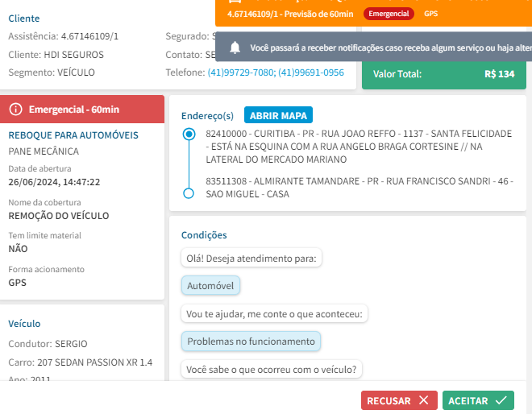
Task: Select the Almirante Tamandaré destination marker
Action: 189,193
